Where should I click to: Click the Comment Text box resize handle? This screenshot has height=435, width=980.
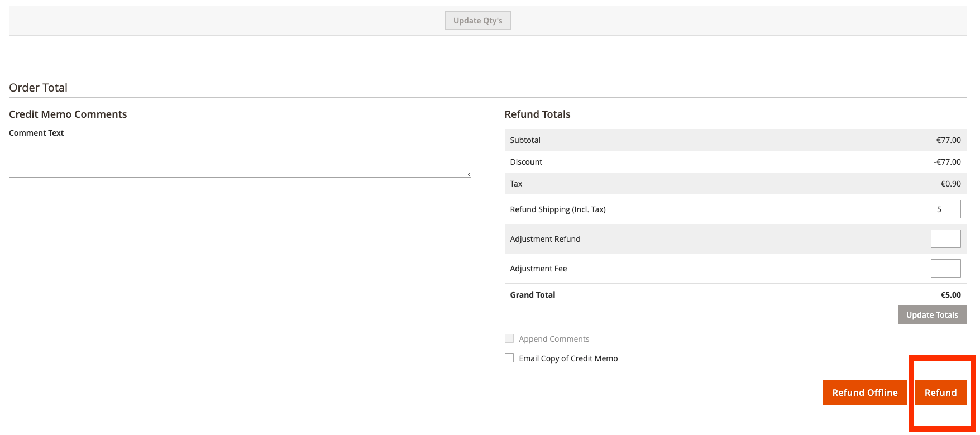click(468, 174)
